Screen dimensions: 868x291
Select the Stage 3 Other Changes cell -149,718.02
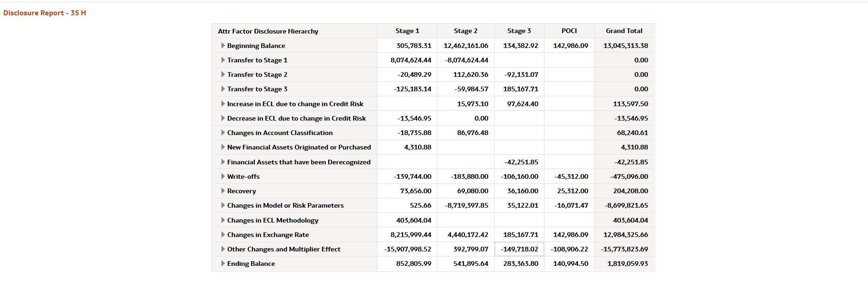(x=519, y=249)
